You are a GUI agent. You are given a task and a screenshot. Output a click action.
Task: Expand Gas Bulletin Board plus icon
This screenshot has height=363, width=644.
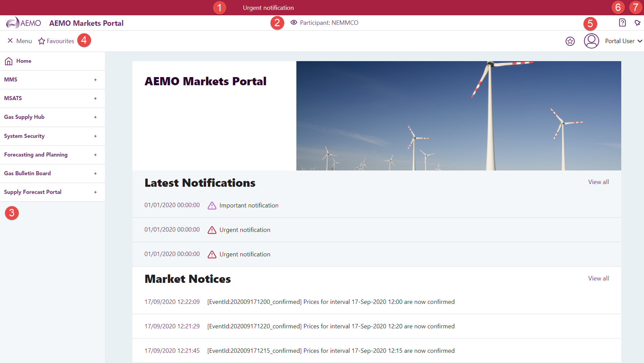[x=95, y=174]
